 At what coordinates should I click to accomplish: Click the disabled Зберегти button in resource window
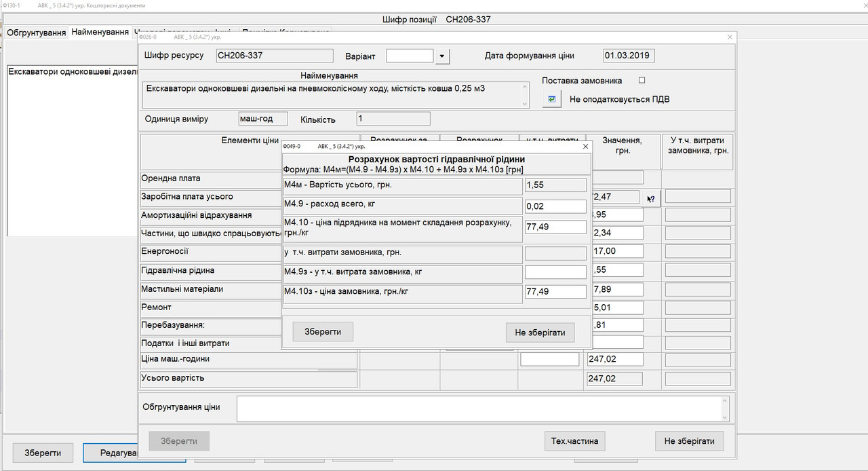[x=179, y=441]
